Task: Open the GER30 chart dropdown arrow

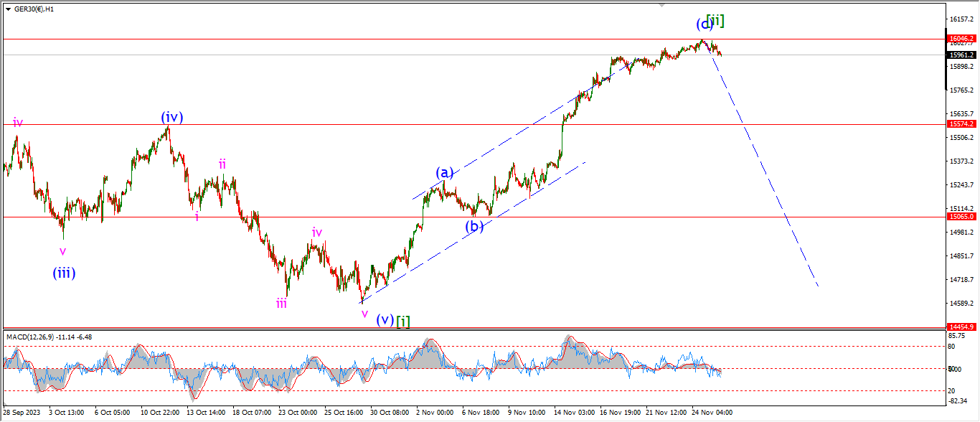Action: (8, 9)
